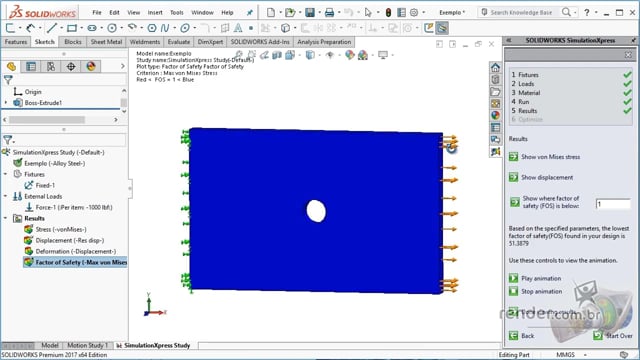Switch to the Motion Study 1 tab
640x360 pixels.
pyautogui.click(x=87, y=345)
